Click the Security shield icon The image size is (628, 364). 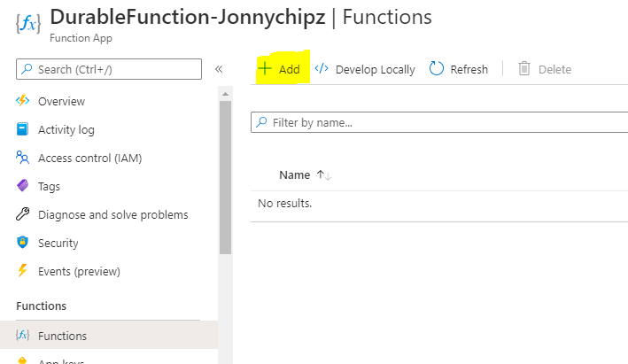(23, 243)
